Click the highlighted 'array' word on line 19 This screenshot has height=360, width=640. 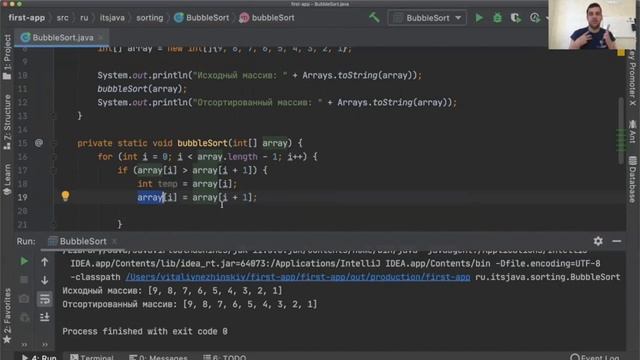click(x=150, y=198)
